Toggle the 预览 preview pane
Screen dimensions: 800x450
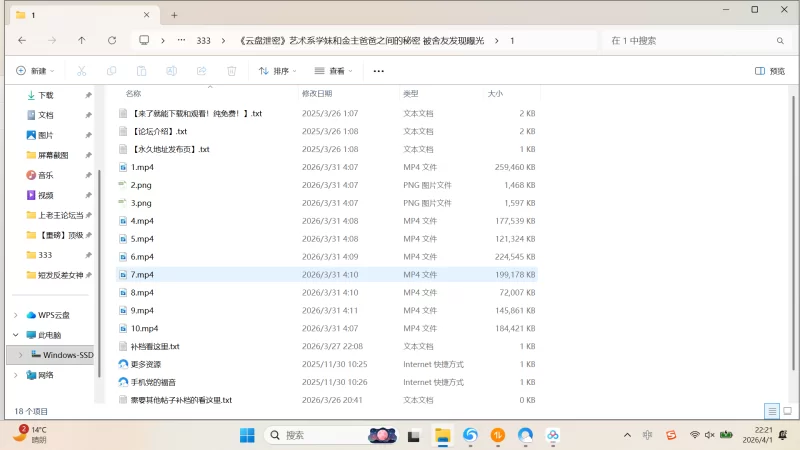point(769,71)
